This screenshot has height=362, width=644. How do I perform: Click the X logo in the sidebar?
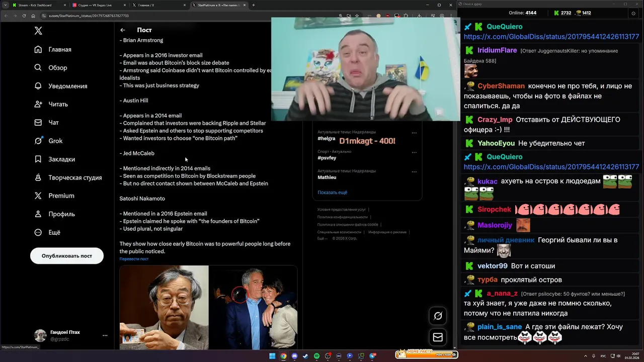point(38,31)
